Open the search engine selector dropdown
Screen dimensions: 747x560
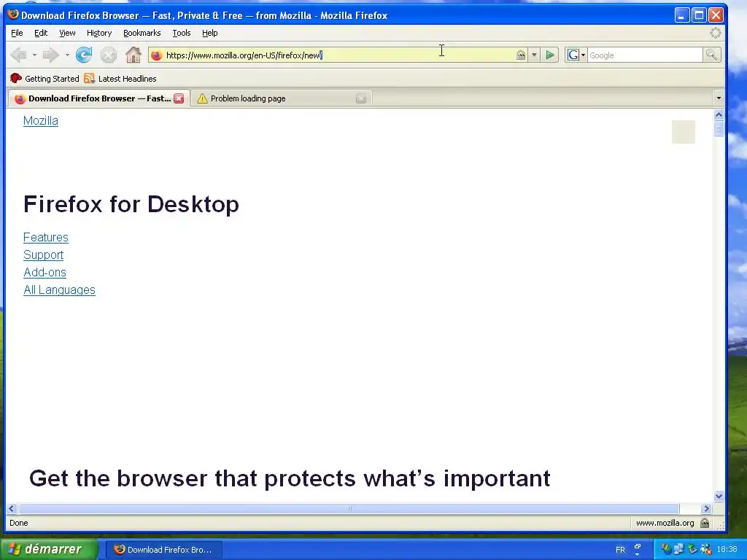point(583,55)
